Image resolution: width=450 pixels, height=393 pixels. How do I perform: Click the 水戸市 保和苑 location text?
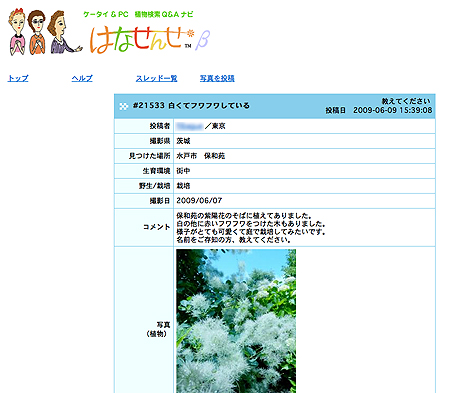201,156
